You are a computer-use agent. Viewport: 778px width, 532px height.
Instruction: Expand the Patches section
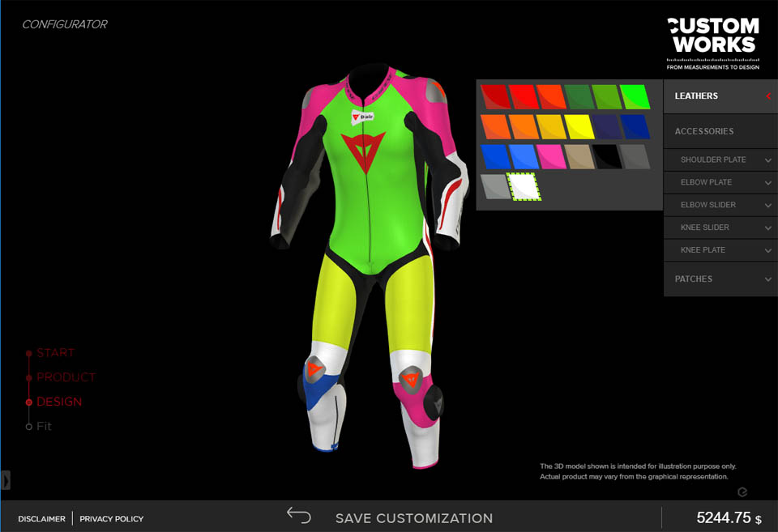coord(720,279)
